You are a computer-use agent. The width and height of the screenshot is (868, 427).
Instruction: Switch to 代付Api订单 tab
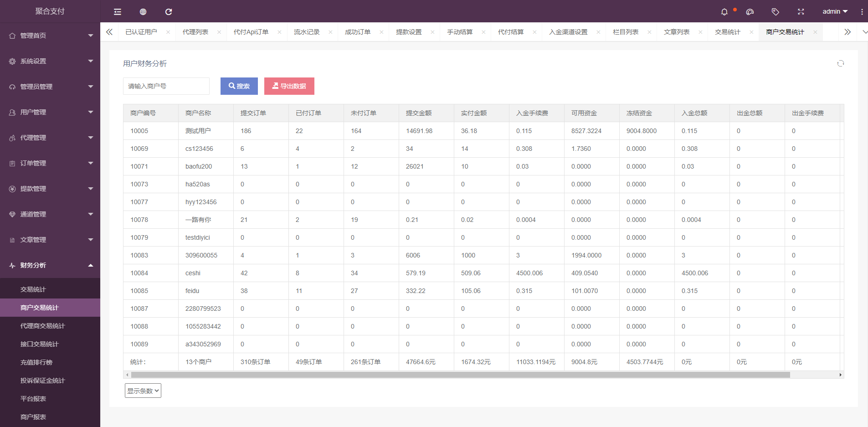251,32
